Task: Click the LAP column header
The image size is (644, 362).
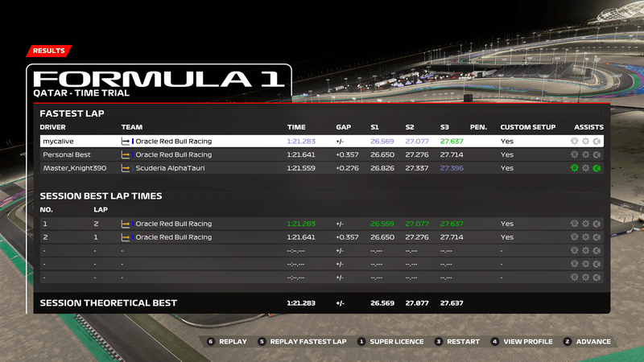Action: [x=101, y=210]
